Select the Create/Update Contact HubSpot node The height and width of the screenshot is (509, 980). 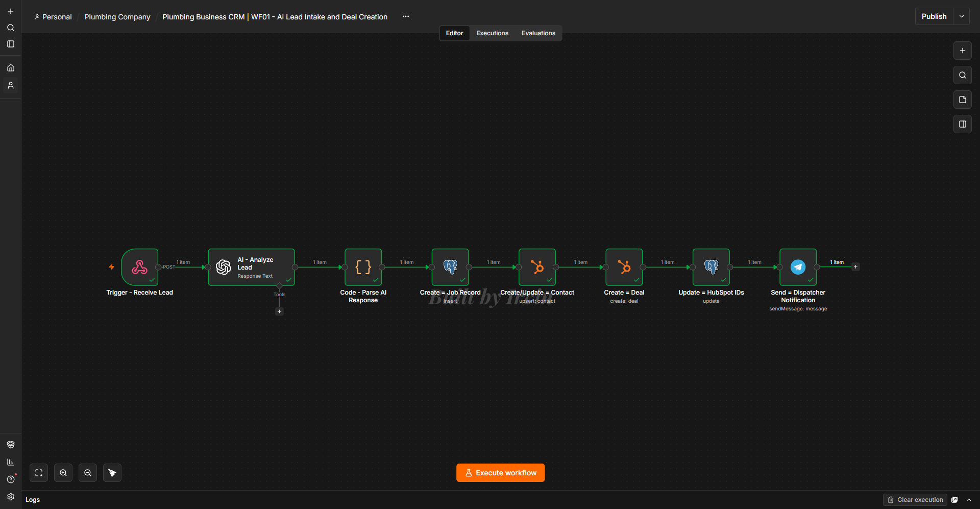(537, 267)
